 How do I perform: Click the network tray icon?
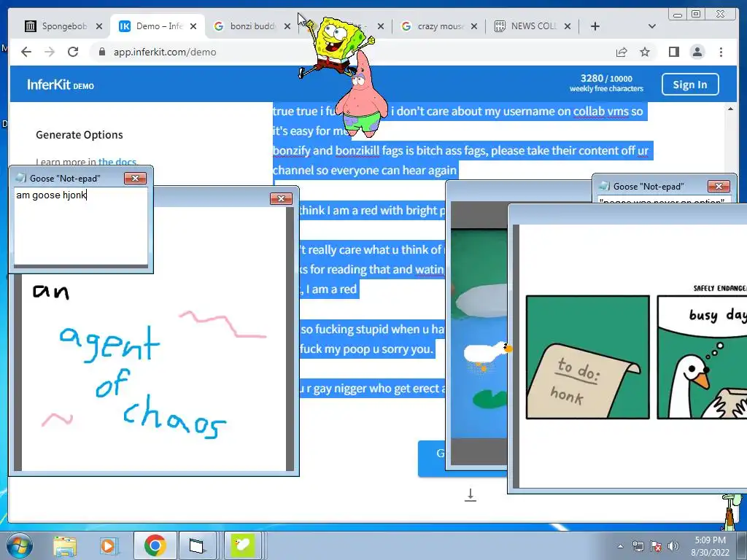click(638, 546)
